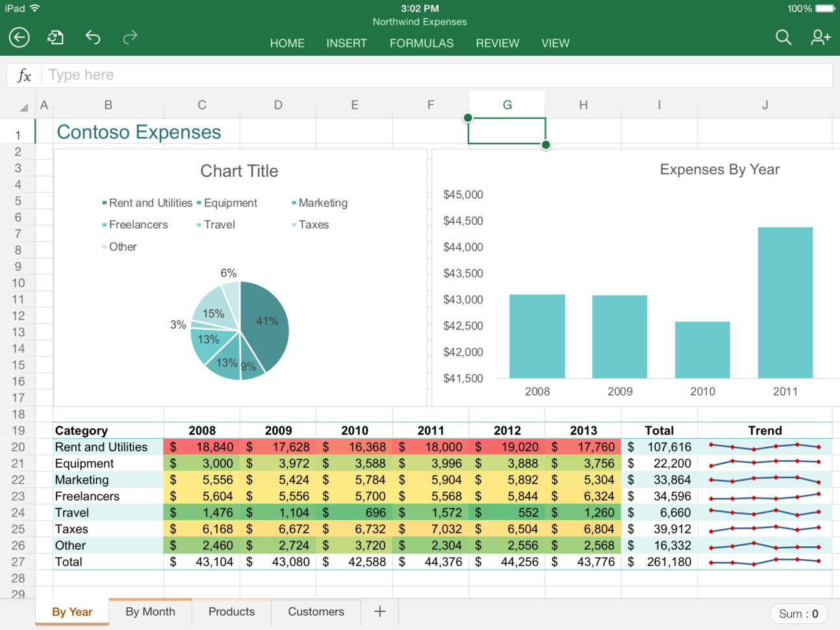The image size is (840, 630).
Task: Open the search magnifier
Action: coord(783,38)
